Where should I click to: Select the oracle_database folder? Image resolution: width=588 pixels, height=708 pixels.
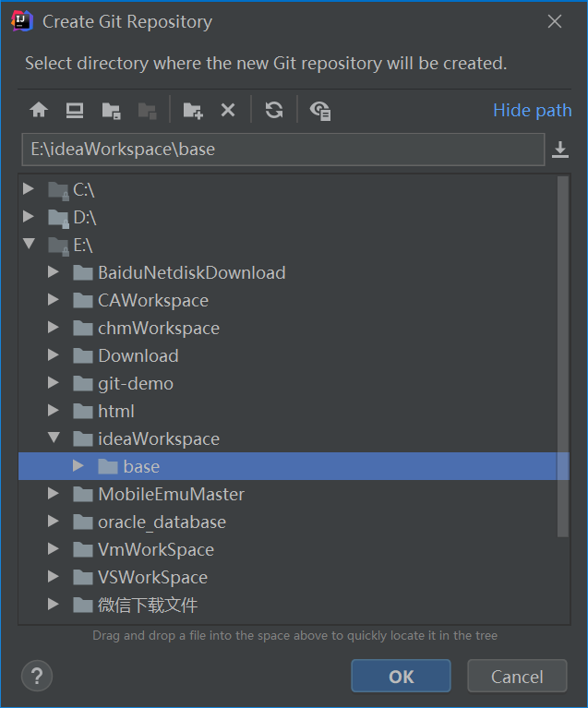[x=162, y=522]
